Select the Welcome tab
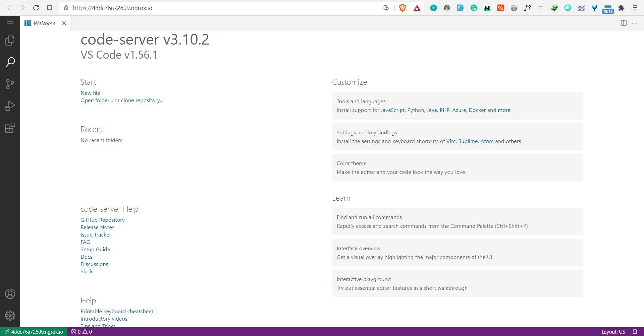Image resolution: width=644 pixels, height=336 pixels. pyautogui.click(x=44, y=23)
